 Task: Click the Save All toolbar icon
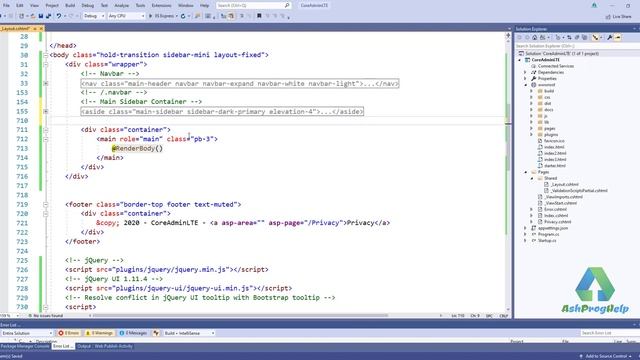(49, 16)
